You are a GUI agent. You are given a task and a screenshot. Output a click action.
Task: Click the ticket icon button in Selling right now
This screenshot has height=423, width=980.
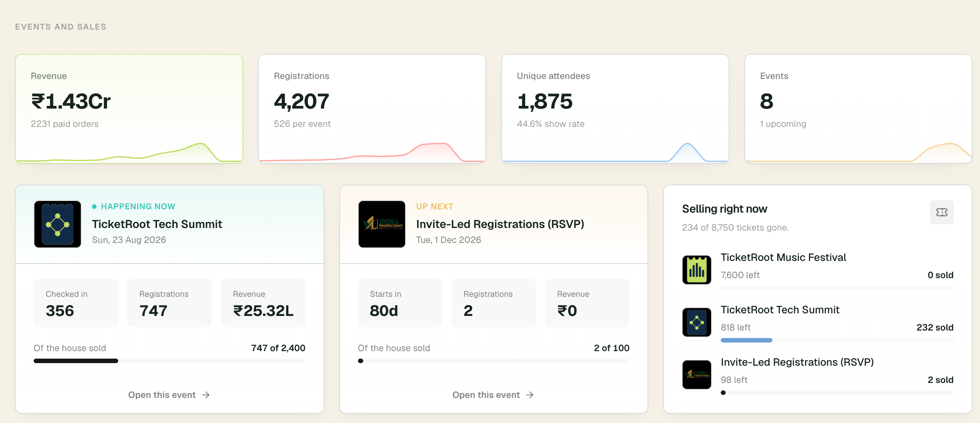pyautogui.click(x=941, y=212)
